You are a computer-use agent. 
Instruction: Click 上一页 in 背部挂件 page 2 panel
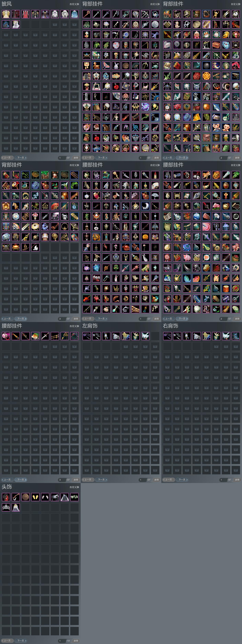click(x=168, y=158)
